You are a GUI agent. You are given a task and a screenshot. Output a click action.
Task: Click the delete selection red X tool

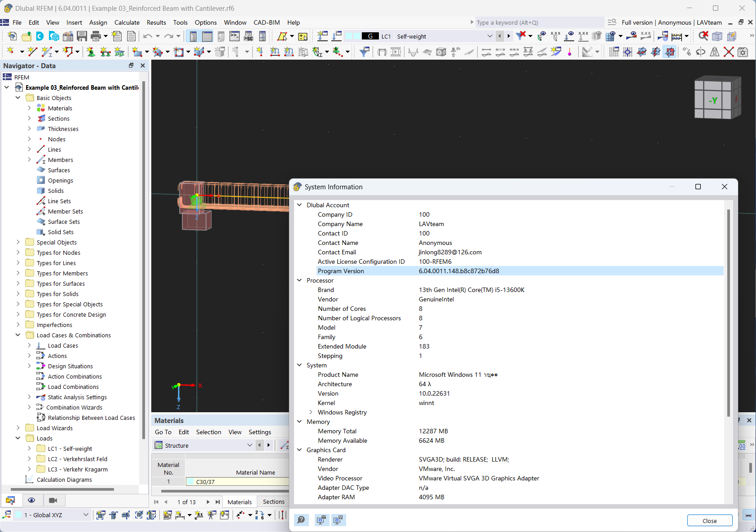coord(729,52)
